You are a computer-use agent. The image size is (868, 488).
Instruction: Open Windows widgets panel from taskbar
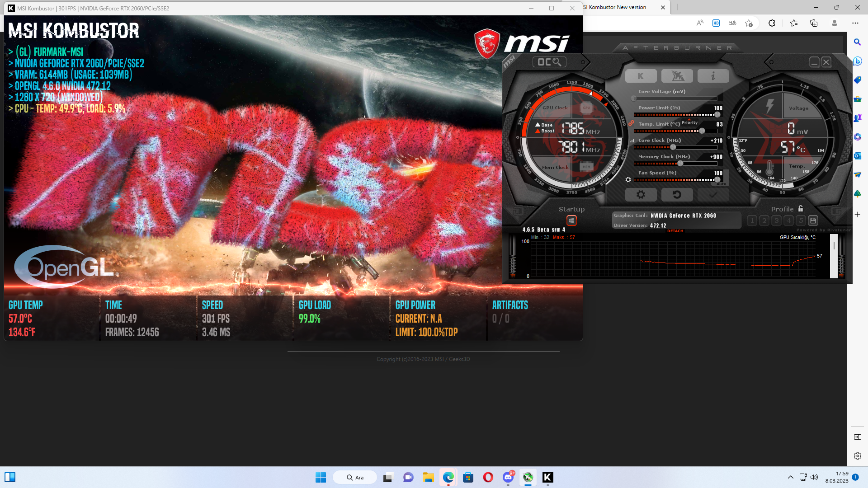(x=10, y=477)
